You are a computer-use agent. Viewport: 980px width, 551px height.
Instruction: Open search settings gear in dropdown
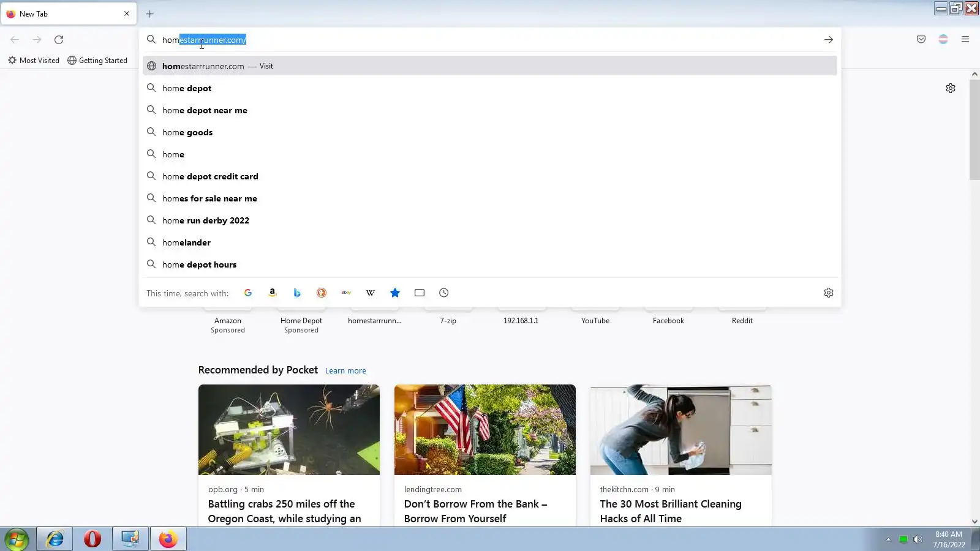(x=829, y=293)
